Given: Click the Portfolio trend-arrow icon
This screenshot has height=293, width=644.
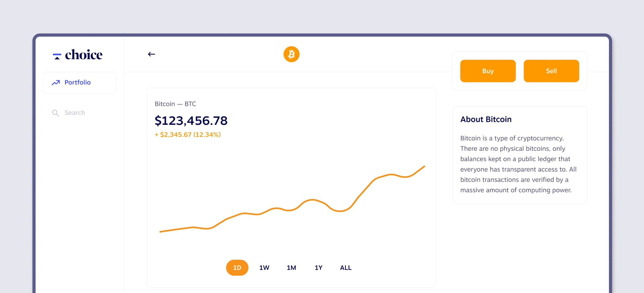Looking at the screenshot, I should point(56,82).
